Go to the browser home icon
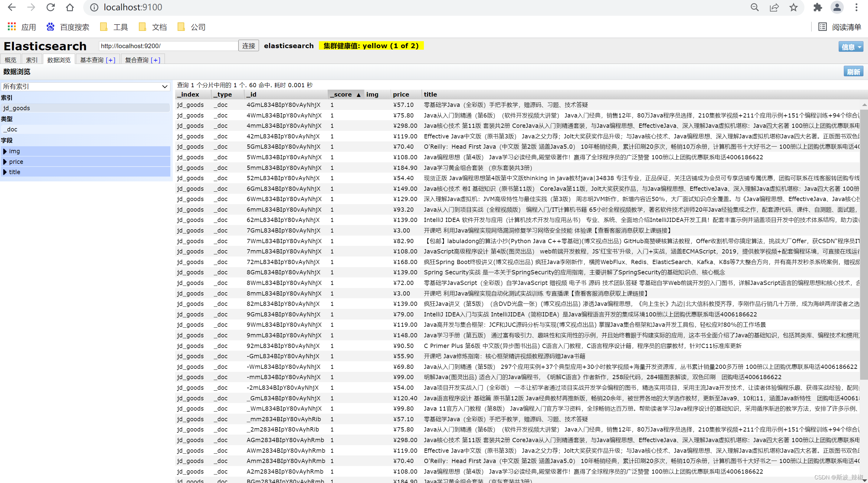868x483 pixels. (70, 8)
